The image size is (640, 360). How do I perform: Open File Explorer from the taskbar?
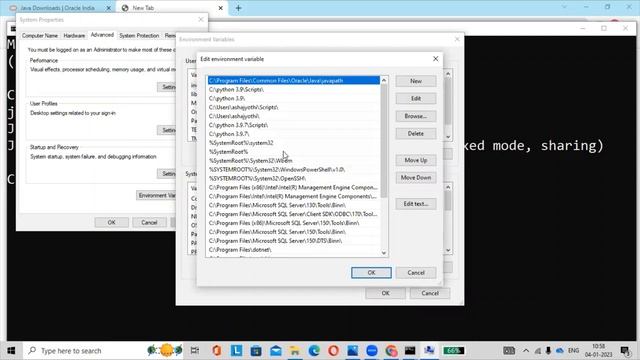tap(295, 351)
